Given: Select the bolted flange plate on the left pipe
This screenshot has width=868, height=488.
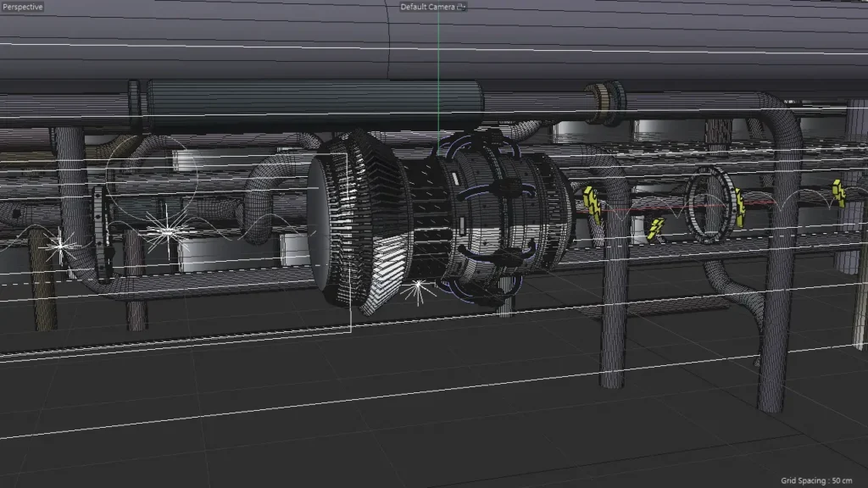Looking at the screenshot, I should pyautogui.click(x=103, y=233).
